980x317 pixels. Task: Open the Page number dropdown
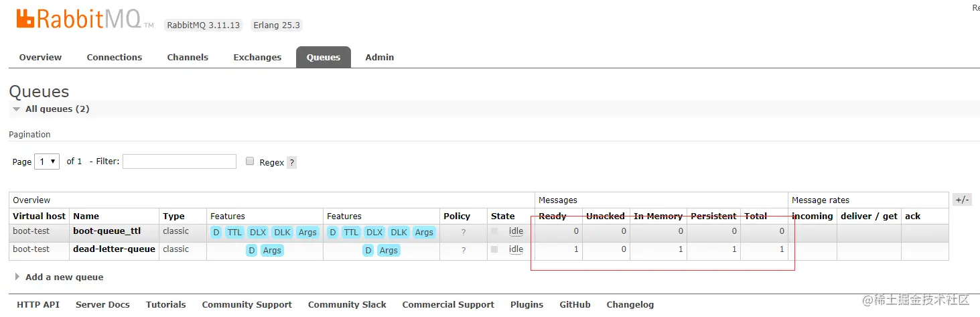tap(47, 162)
